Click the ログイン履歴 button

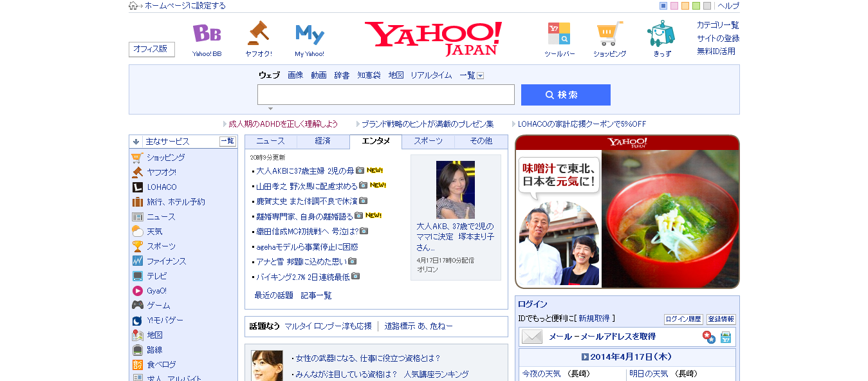pos(683,319)
